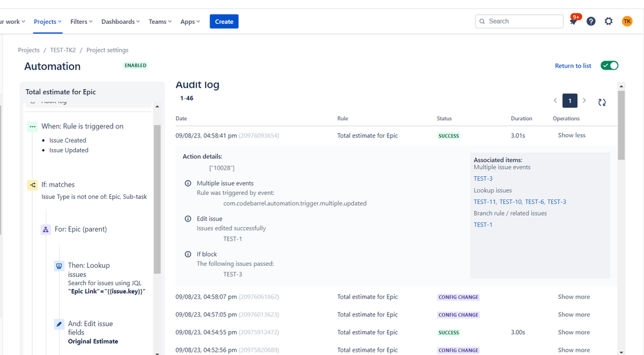Collapse the 04:58:41 pm entry with Show less
This screenshot has height=355, width=644.
pos(572,136)
